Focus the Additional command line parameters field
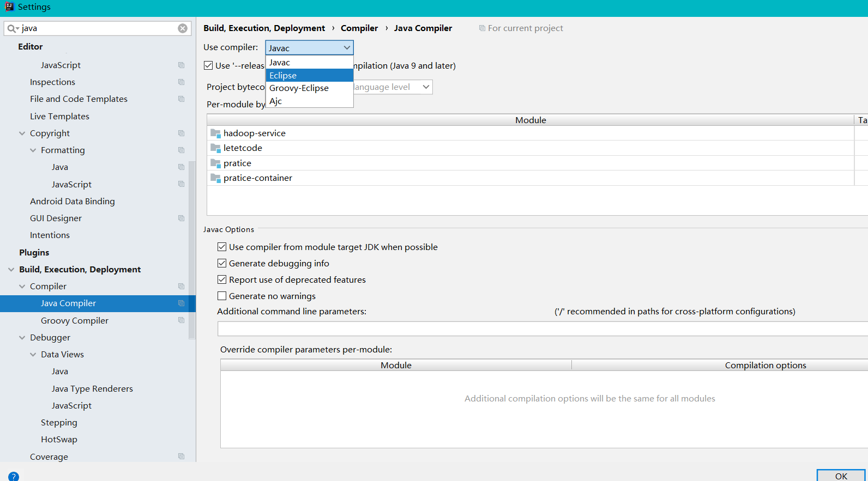Image resolution: width=868 pixels, height=481 pixels. tap(542, 328)
